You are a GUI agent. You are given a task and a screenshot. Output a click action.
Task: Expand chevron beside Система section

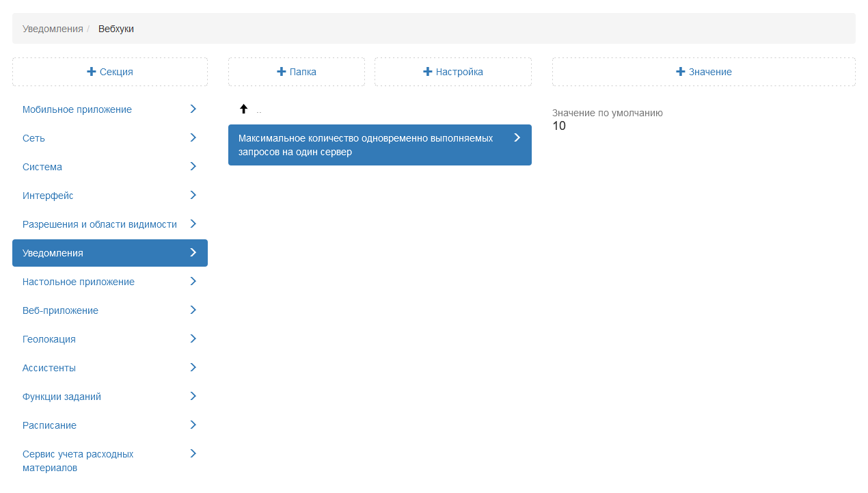pyautogui.click(x=193, y=167)
